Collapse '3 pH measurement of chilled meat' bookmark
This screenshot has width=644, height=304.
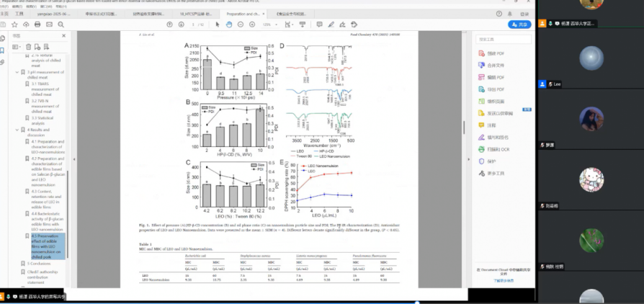coord(17,72)
